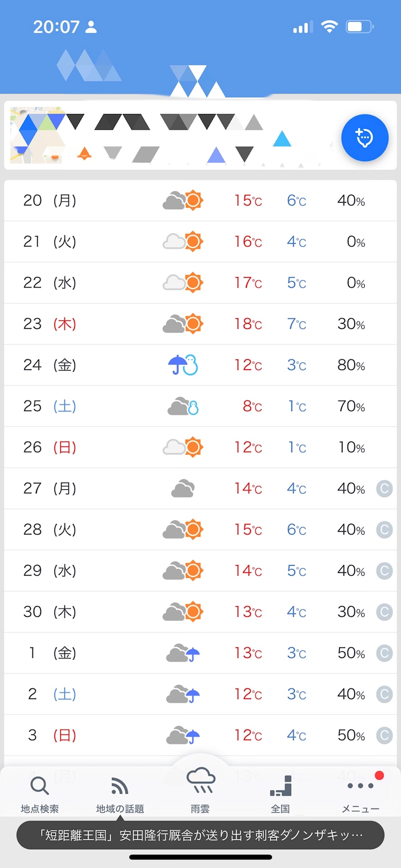Tap the 18℃ high temperature on day 23

pyautogui.click(x=248, y=324)
